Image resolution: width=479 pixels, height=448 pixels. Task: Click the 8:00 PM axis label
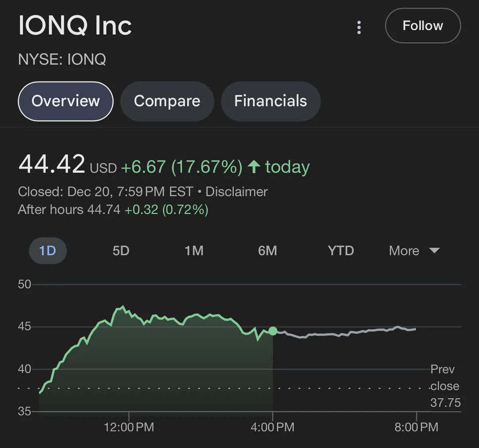416,427
